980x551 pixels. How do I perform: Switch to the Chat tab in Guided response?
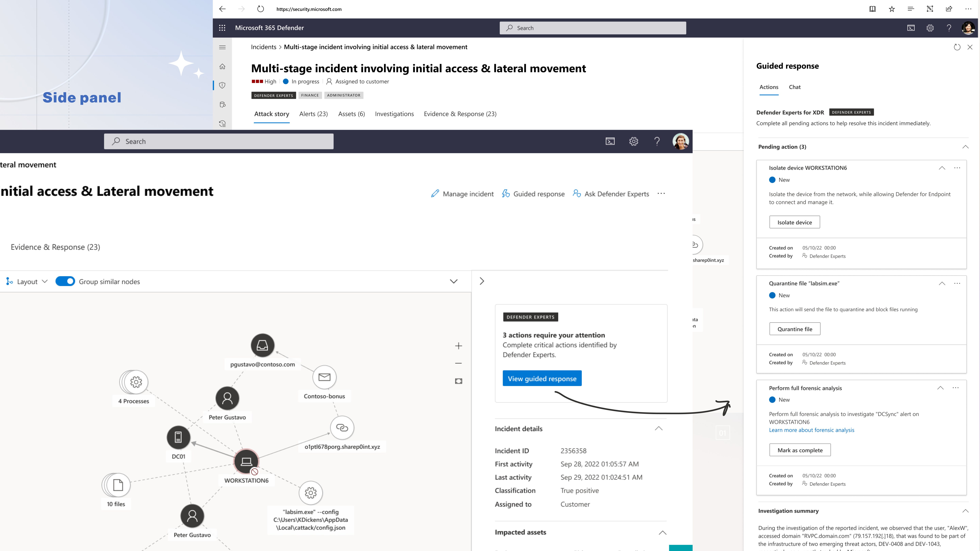coord(794,87)
